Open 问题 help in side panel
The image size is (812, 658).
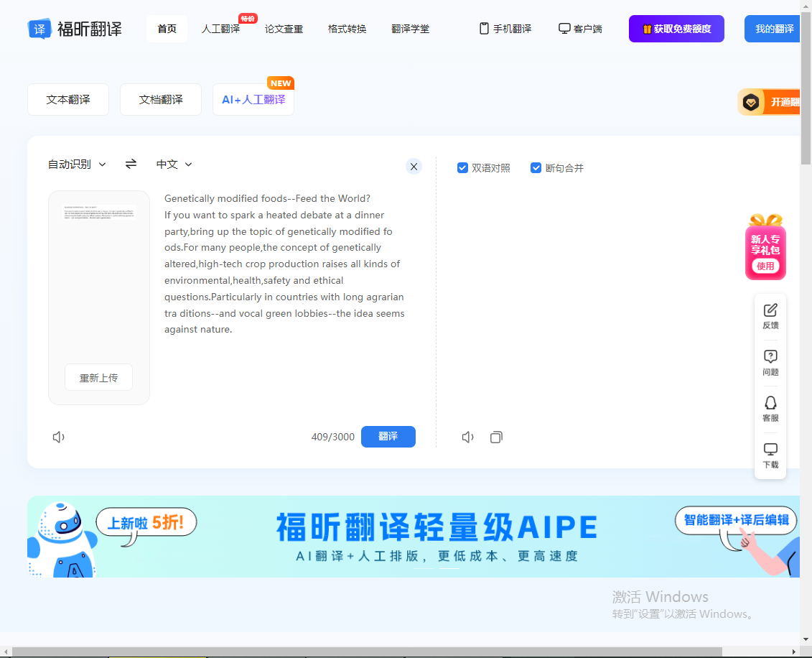(x=770, y=363)
